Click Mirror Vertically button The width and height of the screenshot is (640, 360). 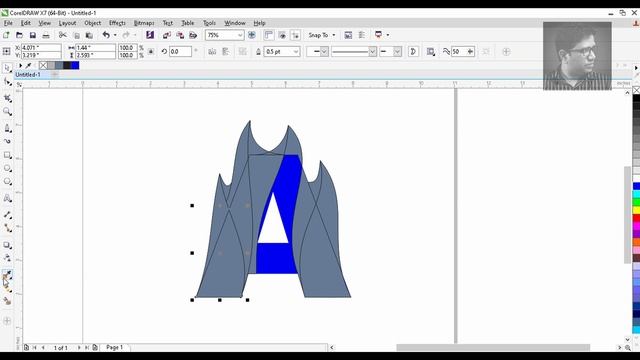225,51
